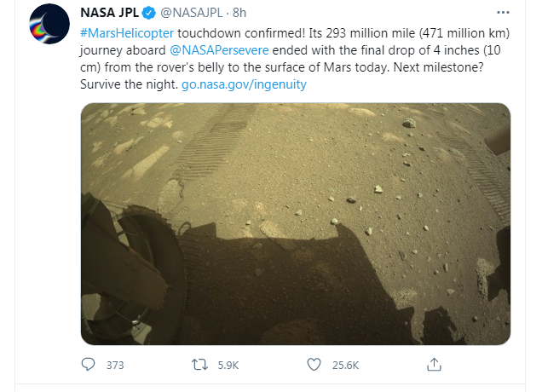This screenshot has width=542, height=392.
Task: Click the 25.6K likes count
Action: tap(346, 366)
